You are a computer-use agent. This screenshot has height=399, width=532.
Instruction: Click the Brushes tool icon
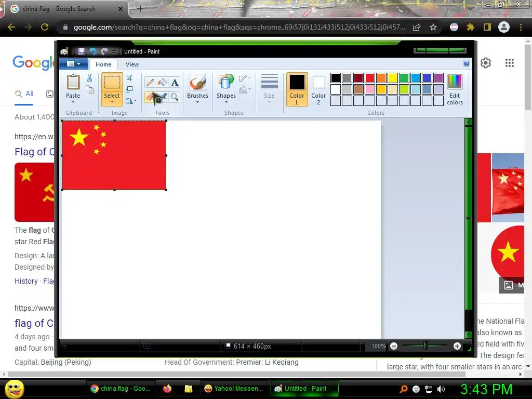pyautogui.click(x=198, y=83)
